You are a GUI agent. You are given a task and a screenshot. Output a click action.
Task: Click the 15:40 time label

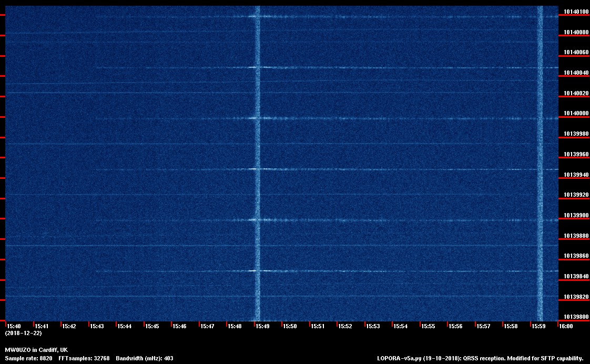[x=14, y=327]
